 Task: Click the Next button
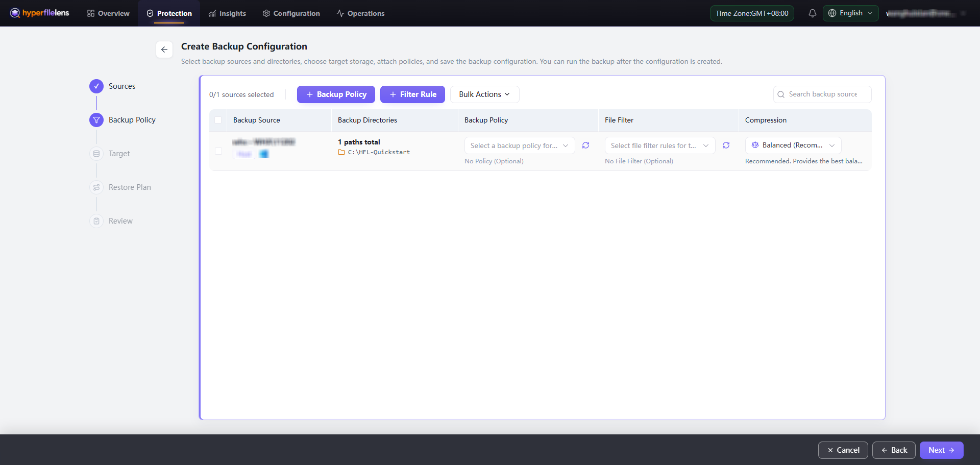(x=941, y=450)
